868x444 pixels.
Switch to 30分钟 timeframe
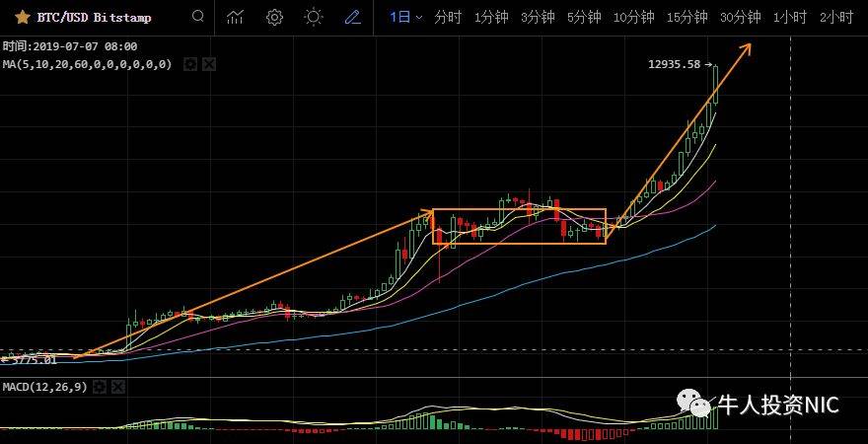click(x=741, y=17)
